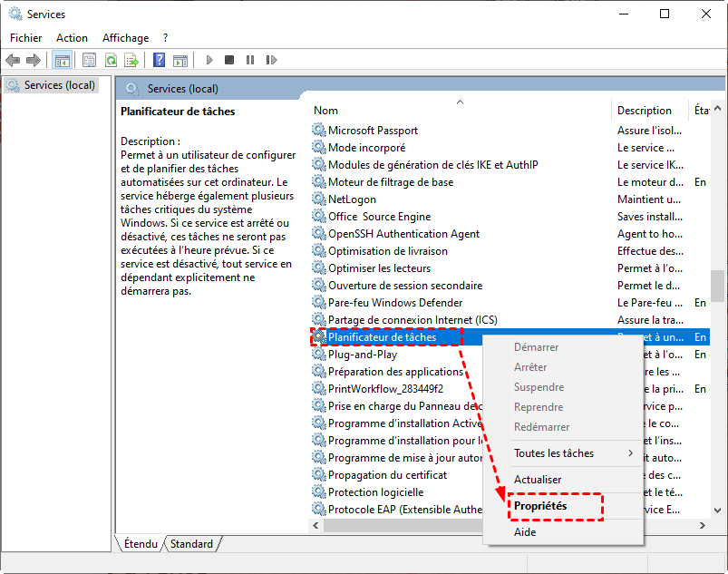The height and width of the screenshot is (574, 728).
Task: Open the Action menu
Action: [72, 37]
